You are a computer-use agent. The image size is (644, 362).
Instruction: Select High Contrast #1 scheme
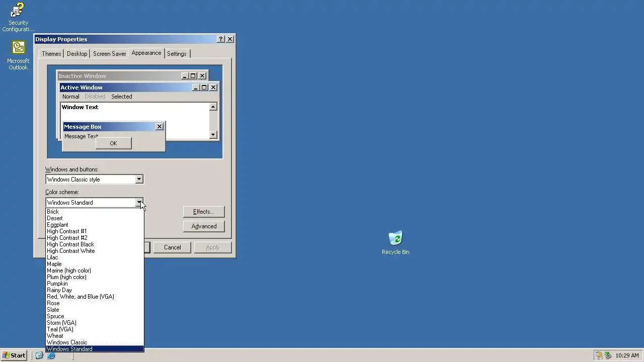tap(95, 231)
